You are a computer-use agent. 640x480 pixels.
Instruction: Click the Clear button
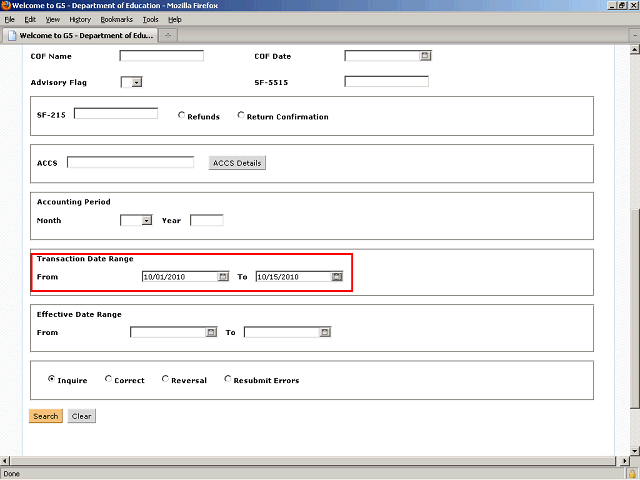(82, 416)
